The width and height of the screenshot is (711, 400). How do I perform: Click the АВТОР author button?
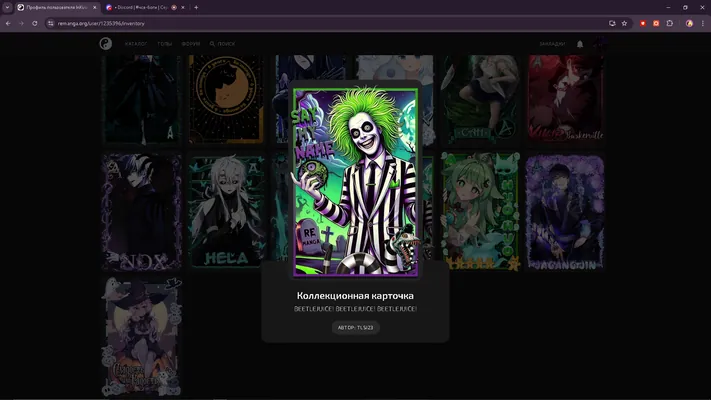(356, 327)
